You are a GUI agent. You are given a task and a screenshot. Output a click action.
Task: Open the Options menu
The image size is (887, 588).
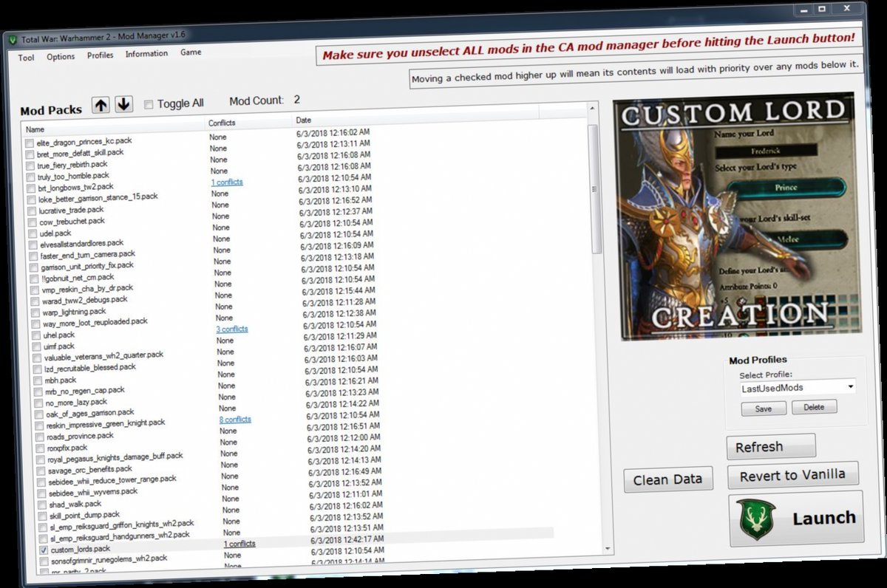tap(61, 57)
